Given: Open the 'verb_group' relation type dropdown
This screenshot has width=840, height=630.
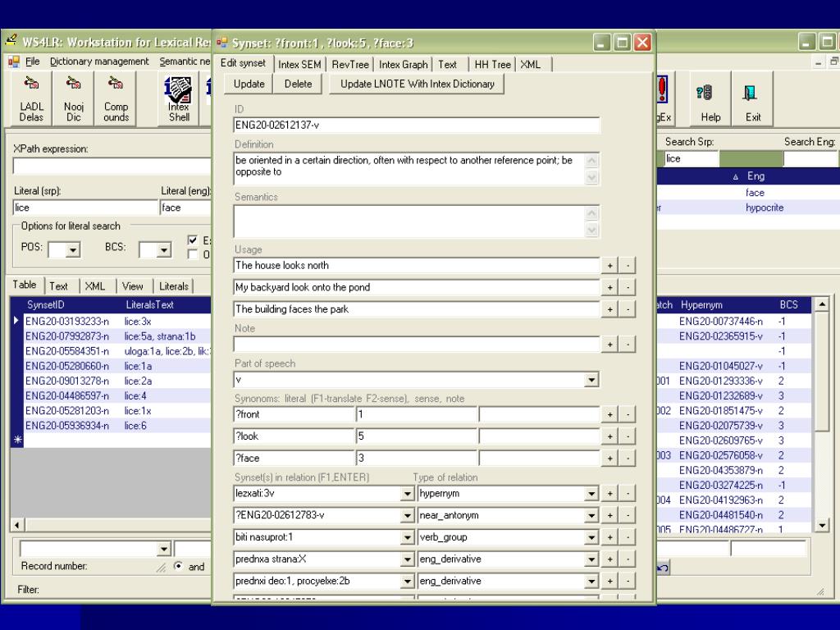Looking at the screenshot, I should point(591,537).
